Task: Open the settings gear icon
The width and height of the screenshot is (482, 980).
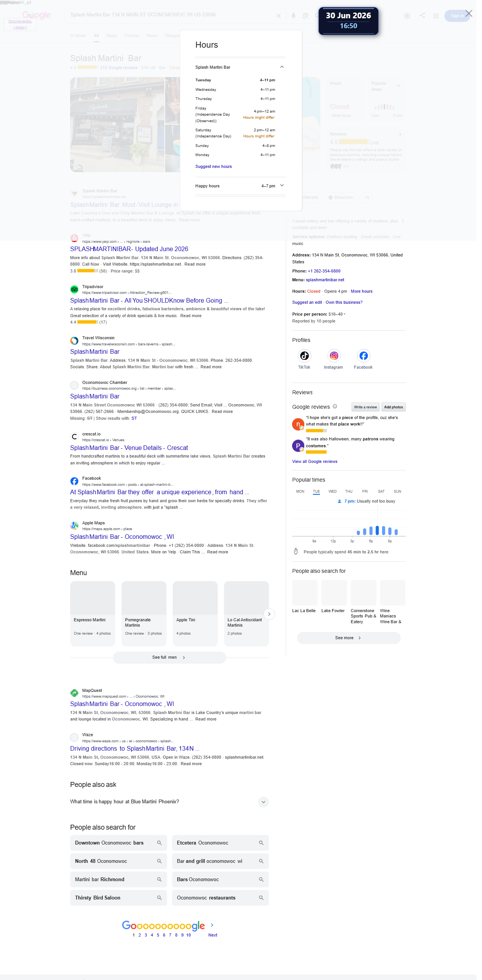Action: tap(407, 16)
